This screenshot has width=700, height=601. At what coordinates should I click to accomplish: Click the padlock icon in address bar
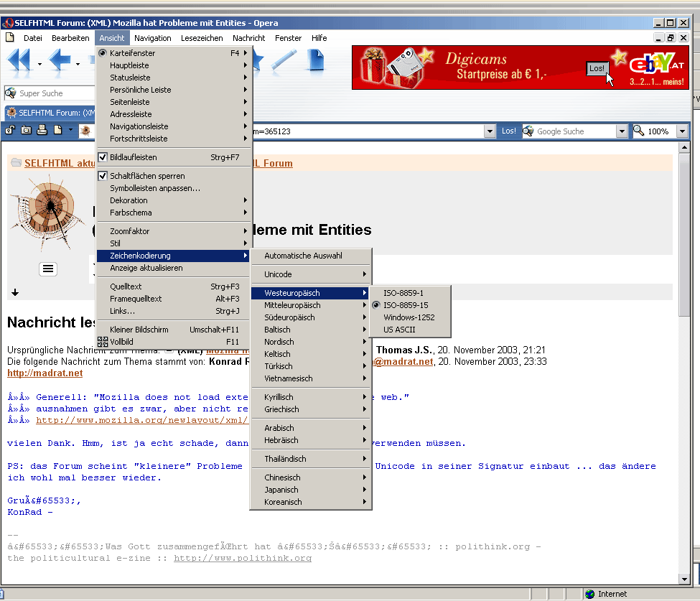[x=10, y=131]
